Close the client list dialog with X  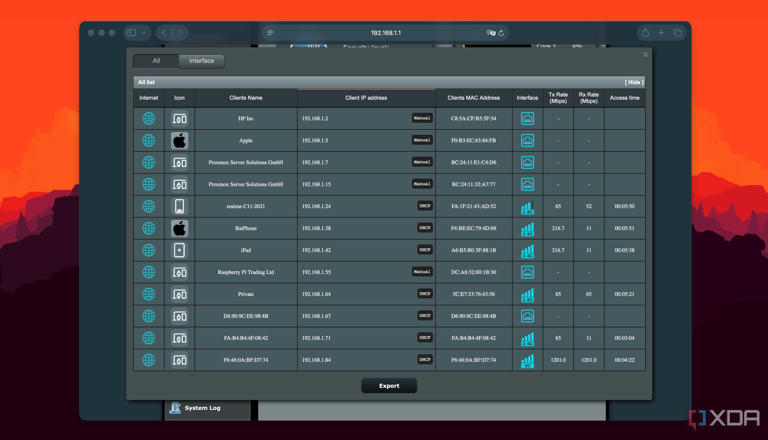coord(646,55)
